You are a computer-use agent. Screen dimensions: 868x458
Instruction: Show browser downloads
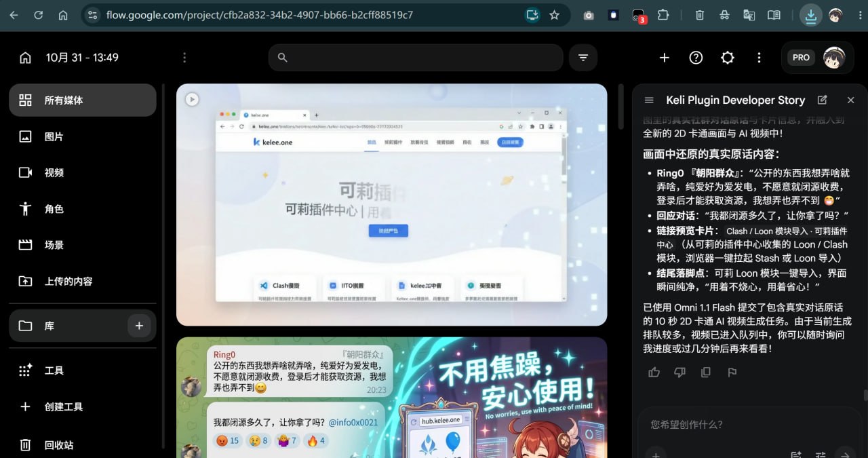tap(811, 15)
